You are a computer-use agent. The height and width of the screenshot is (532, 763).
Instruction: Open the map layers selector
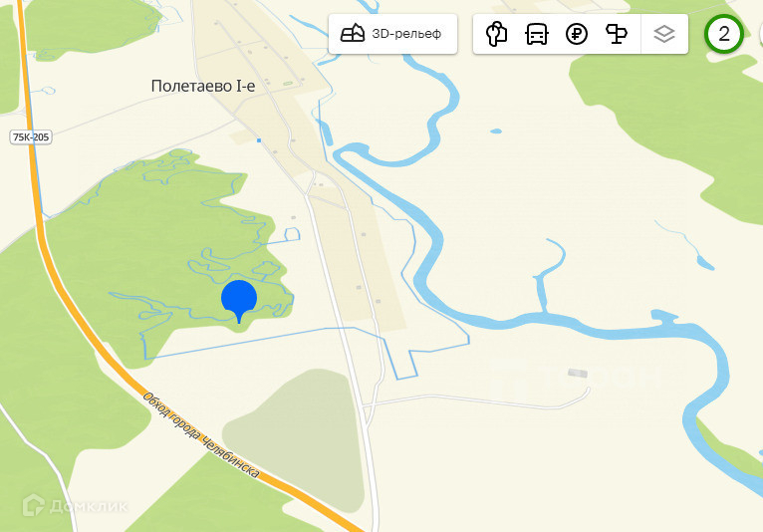[x=664, y=34]
